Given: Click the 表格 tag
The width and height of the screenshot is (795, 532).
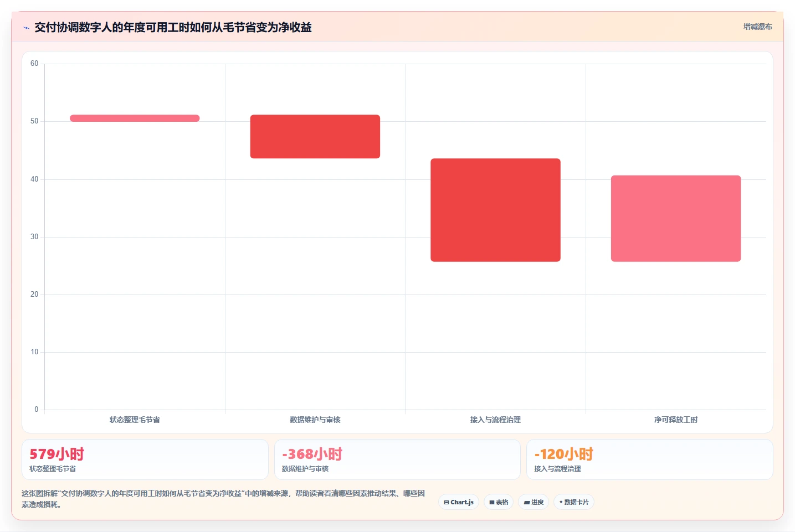Looking at the screenshot, I should click(x=499, y=502).
